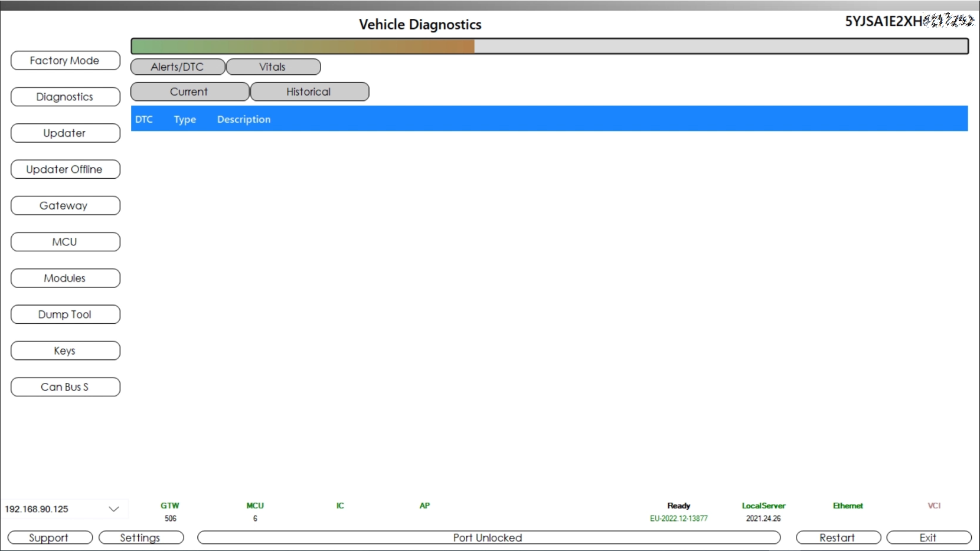Open Settings at the bottom
The image size is (980, 551).
point(141,537)
